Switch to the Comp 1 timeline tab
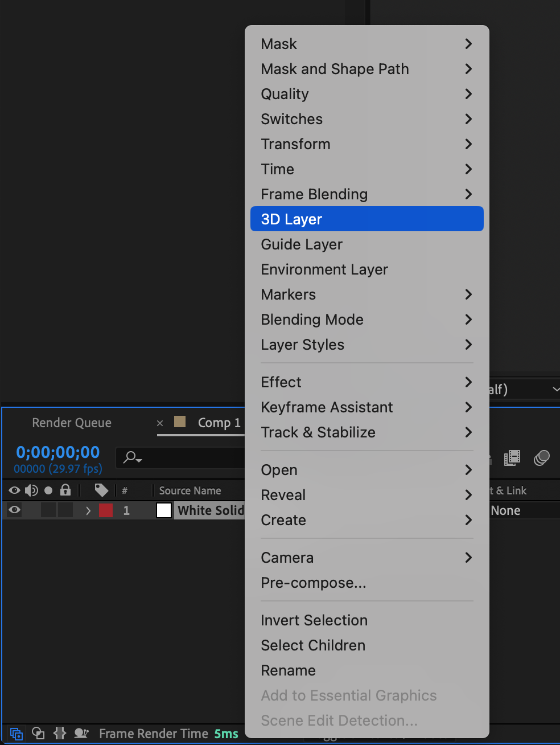Image resolution: width=560 pixels, height=745 pixels. point(219,423)
